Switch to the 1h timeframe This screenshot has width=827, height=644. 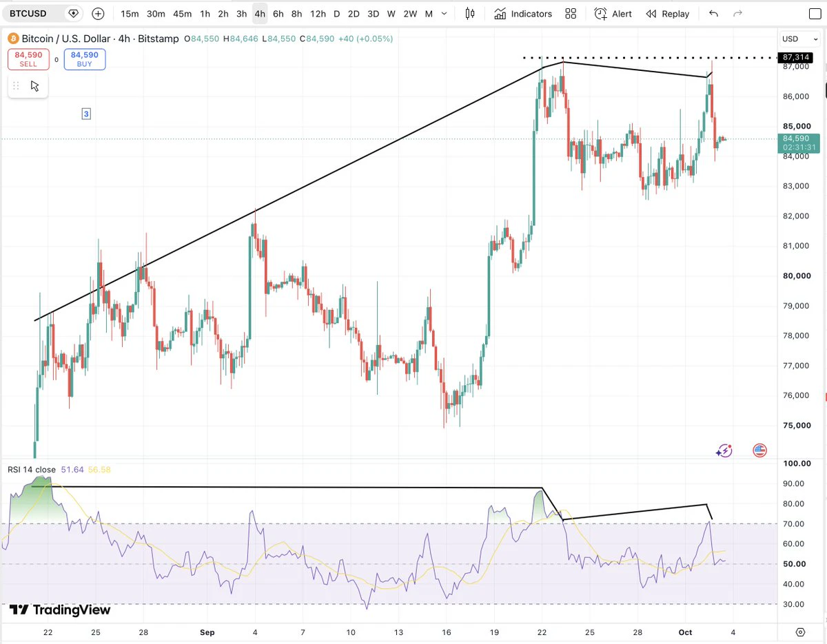coord(205,14)
